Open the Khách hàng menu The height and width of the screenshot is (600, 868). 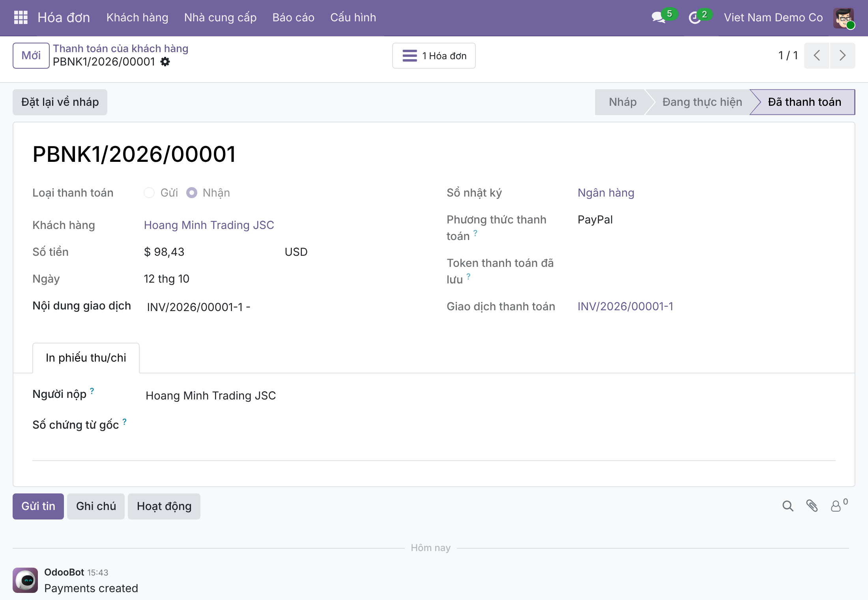pyautogui.click(x=137, y=18)
